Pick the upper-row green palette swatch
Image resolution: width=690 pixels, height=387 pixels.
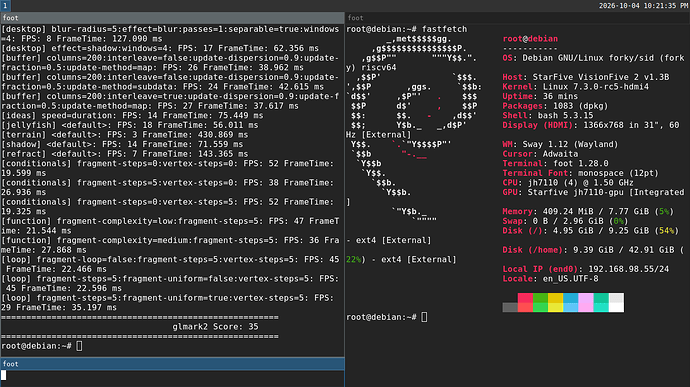540,298
